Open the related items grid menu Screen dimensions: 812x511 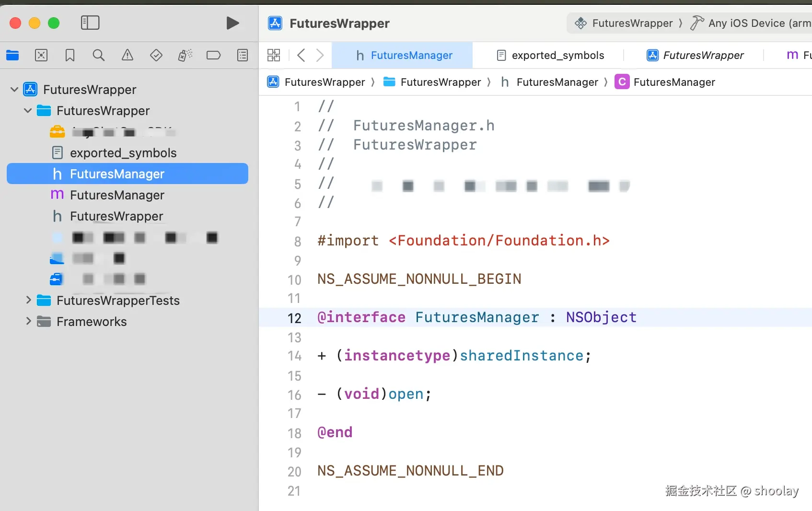point(274,55)
